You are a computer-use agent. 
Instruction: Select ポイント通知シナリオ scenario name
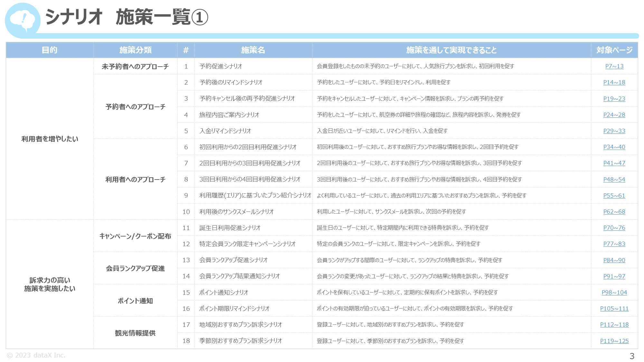(224, 292)
